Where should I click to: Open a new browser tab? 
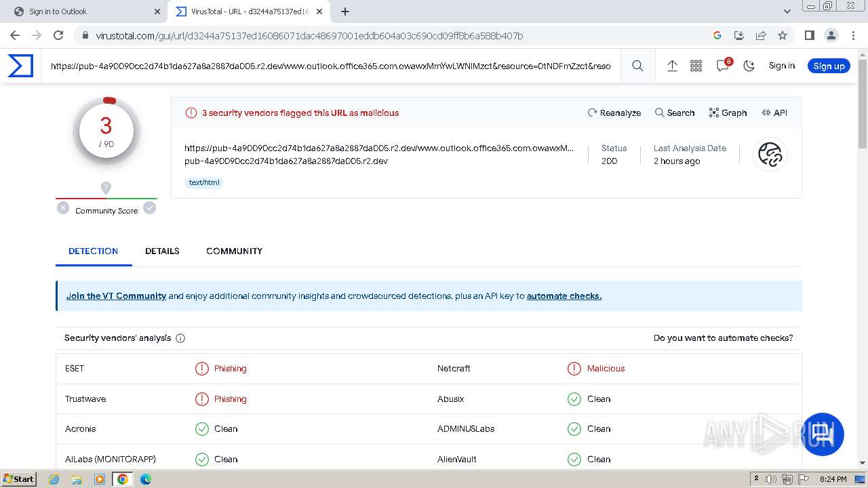345,12
